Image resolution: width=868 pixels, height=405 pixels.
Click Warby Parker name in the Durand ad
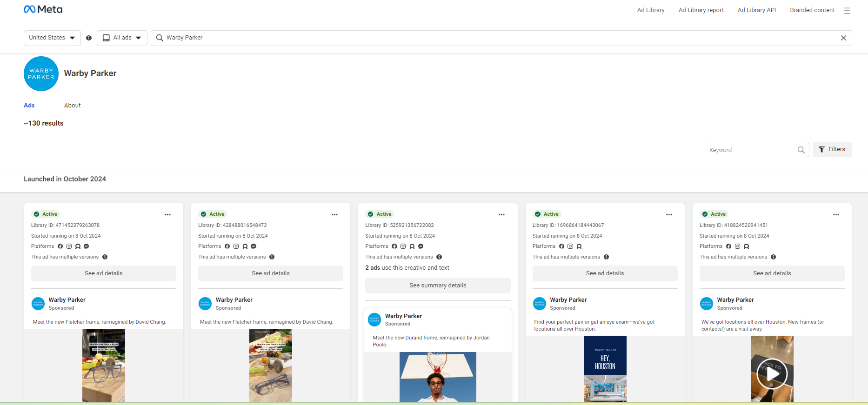tap(403, 316)
